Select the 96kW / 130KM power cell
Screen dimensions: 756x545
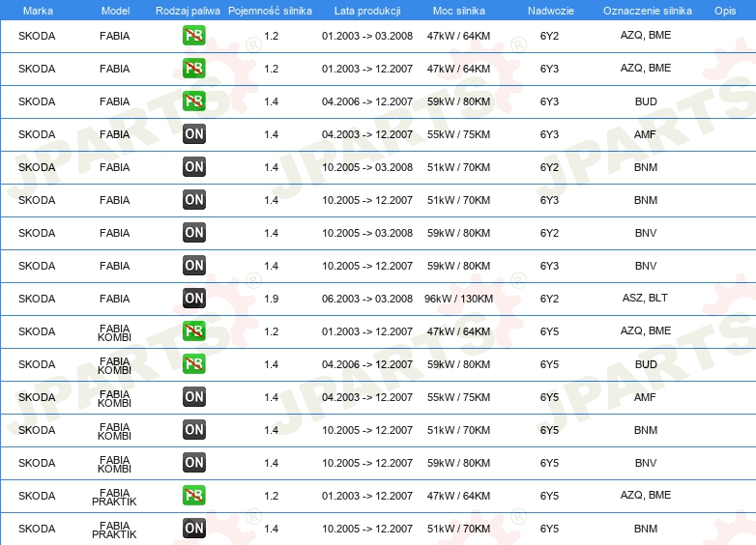(x=458, y=299)
